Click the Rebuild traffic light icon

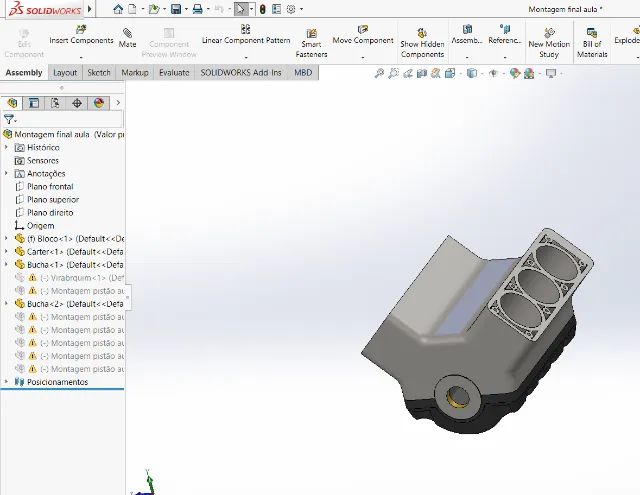click(x=262, y=9)
